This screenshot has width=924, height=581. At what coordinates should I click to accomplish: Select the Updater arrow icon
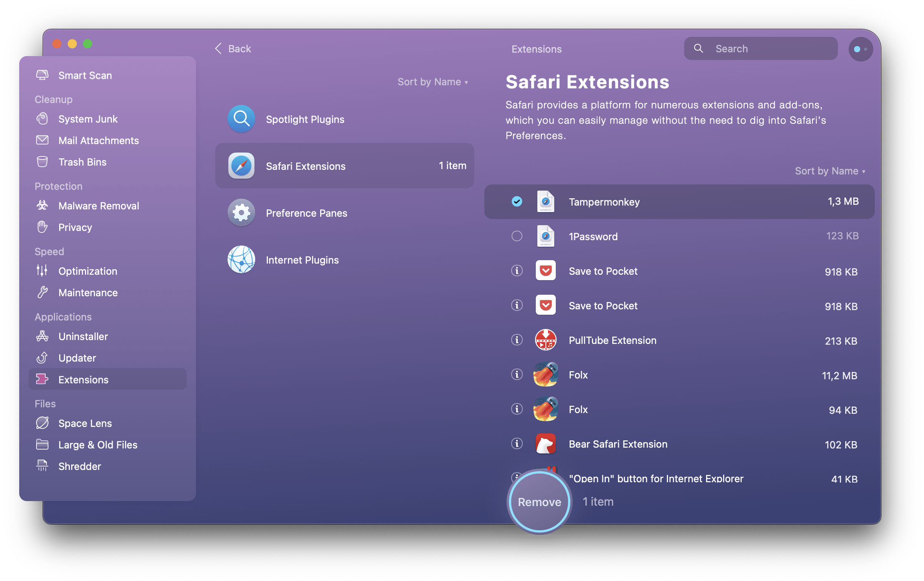(x=42, y=358)
